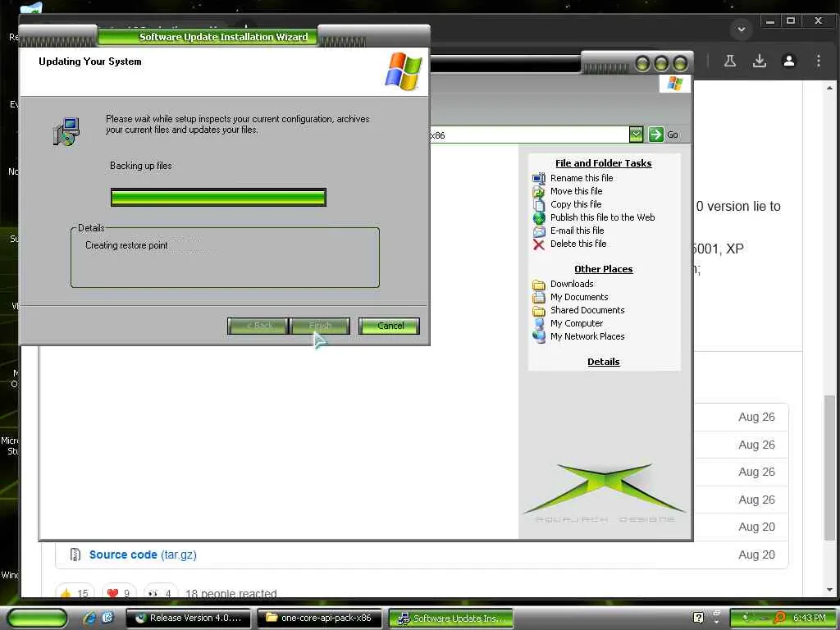Click the 'Creating restore point' details text
Viewport: 840px width, 630px height.
126,245
